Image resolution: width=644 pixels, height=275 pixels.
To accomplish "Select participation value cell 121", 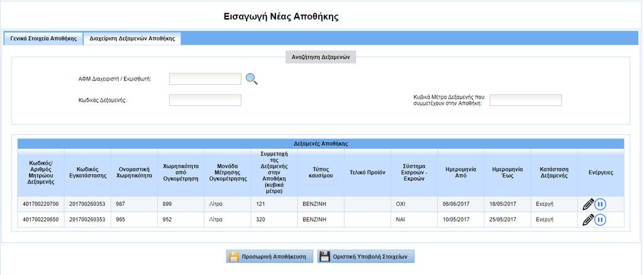I will click(x=274, y=204).
